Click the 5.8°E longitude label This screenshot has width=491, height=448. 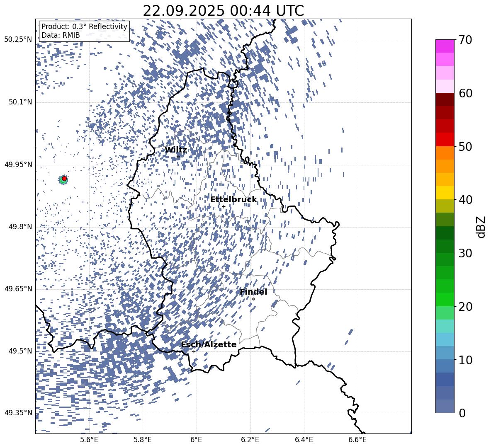143,440
